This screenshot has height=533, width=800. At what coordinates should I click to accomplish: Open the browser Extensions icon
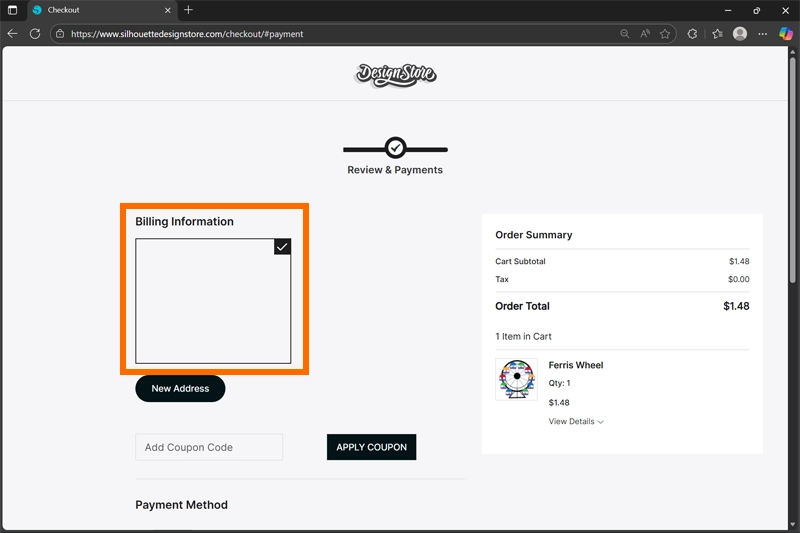(692, 34)
